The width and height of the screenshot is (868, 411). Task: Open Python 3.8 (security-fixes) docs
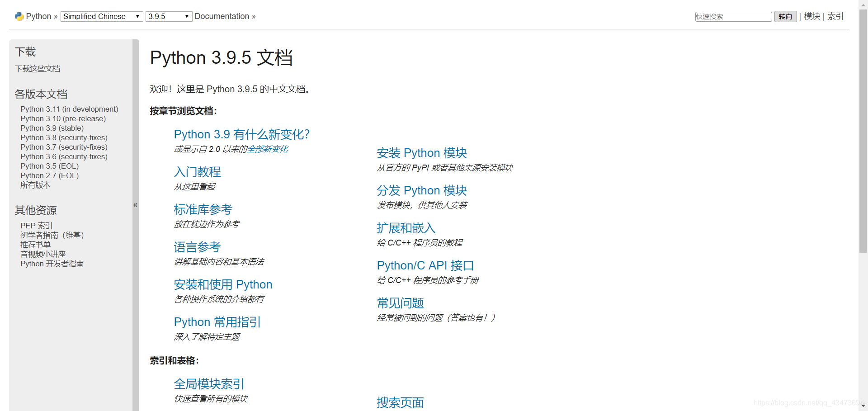64,137
